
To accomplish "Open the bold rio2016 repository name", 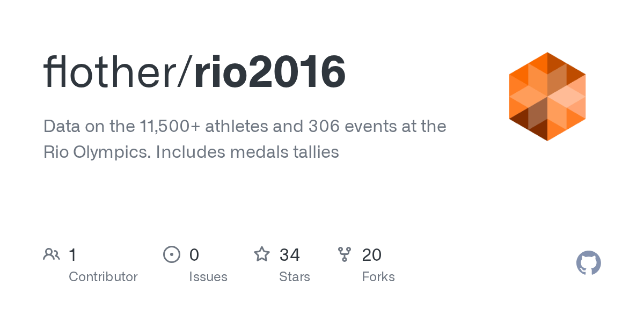I will point(269,72).
